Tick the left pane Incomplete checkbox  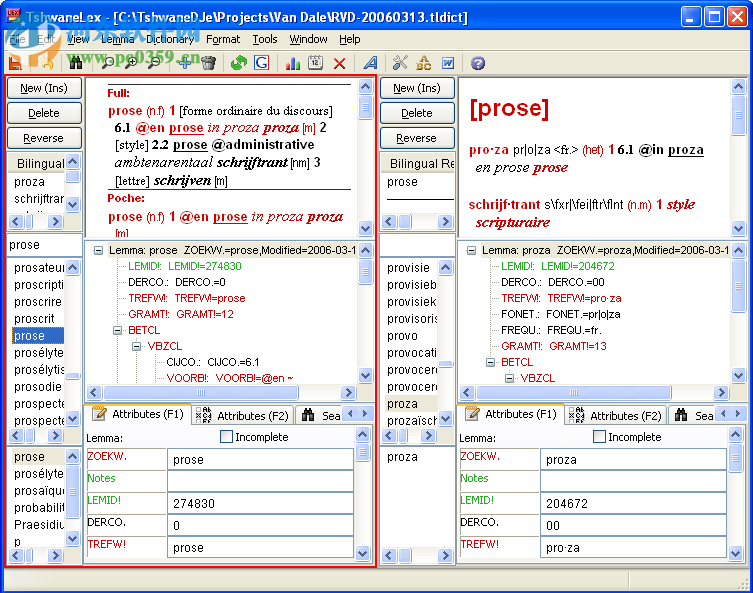click(226, 437)
